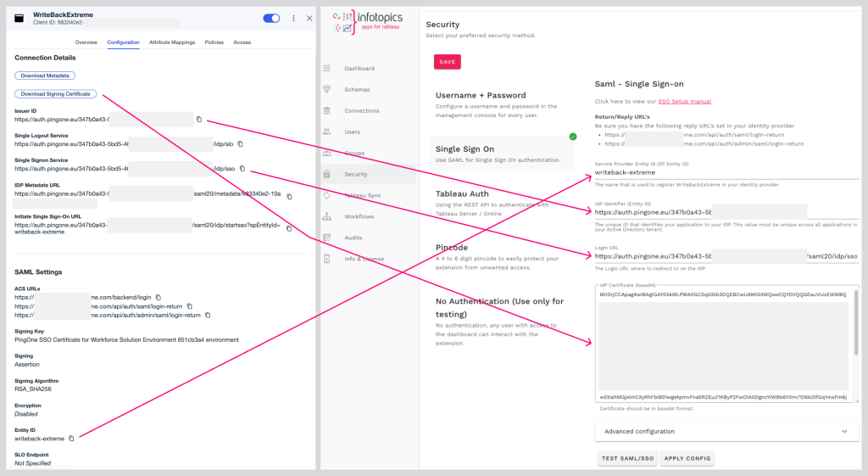Copy the Entity ID writeback-extreme
Screen dimensions: 868x476
click(x=71, y=438)
